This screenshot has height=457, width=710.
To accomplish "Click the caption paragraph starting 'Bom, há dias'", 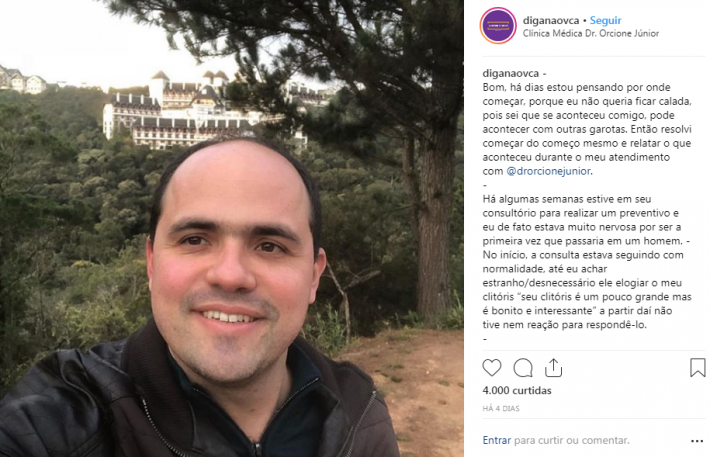I will (x=587, y=129).
